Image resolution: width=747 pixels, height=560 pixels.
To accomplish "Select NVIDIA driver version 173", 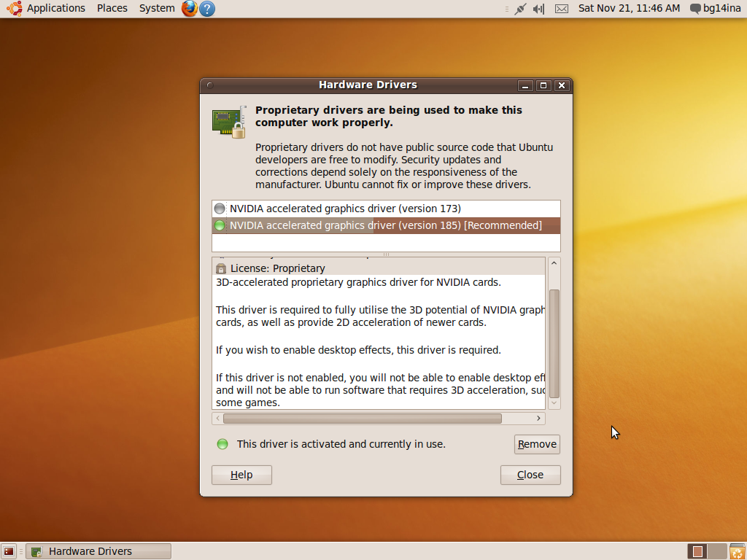I will pos(345,209).
